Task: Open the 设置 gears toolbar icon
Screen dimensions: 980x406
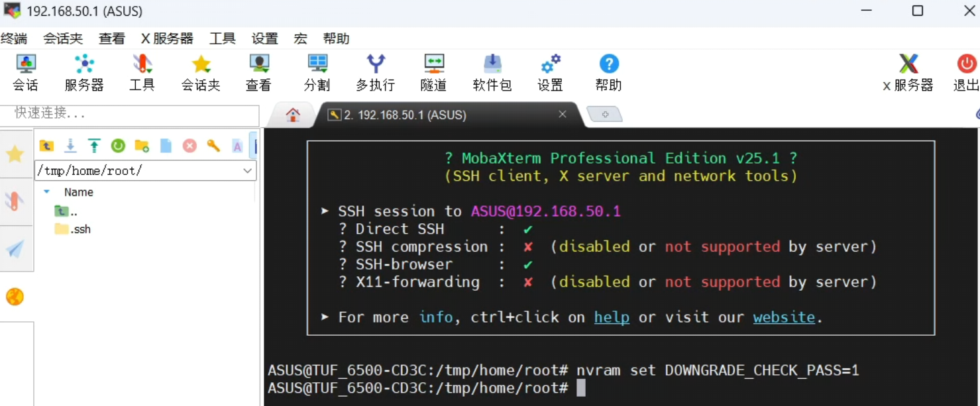Action: pyautogui.click(x=551, y=73)
